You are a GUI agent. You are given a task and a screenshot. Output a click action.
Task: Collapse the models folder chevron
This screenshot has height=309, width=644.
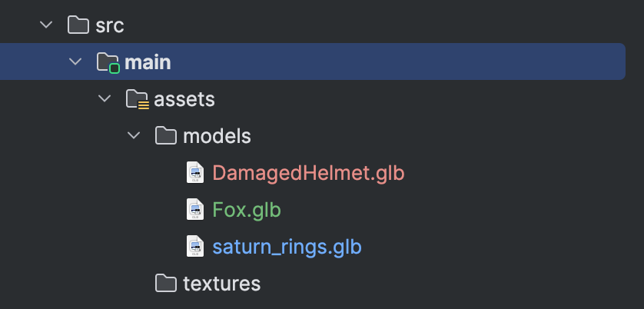134,136
